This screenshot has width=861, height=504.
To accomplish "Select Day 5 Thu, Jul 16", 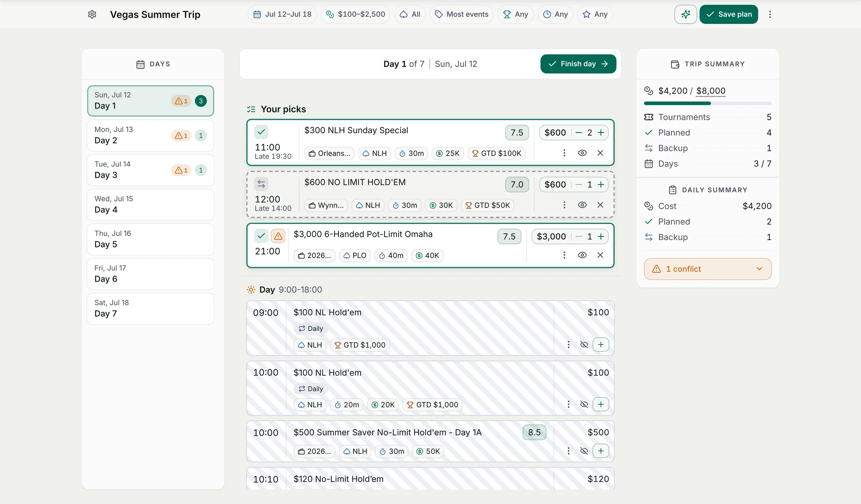I will [x=151, y=239].
